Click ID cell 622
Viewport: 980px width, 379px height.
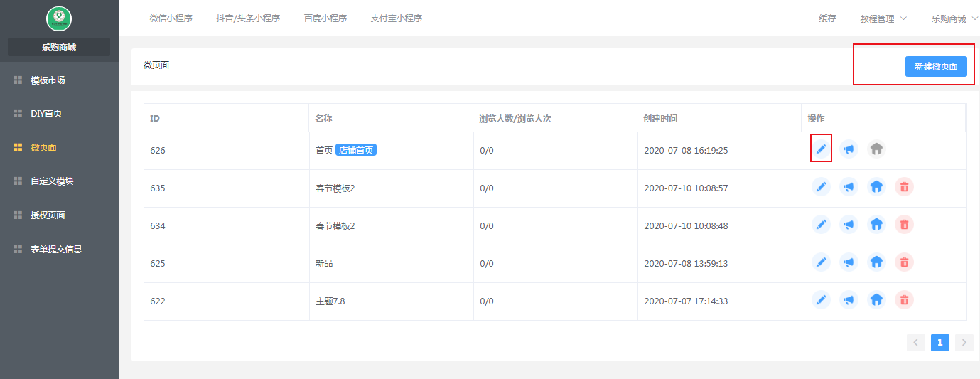pos(158,301)
